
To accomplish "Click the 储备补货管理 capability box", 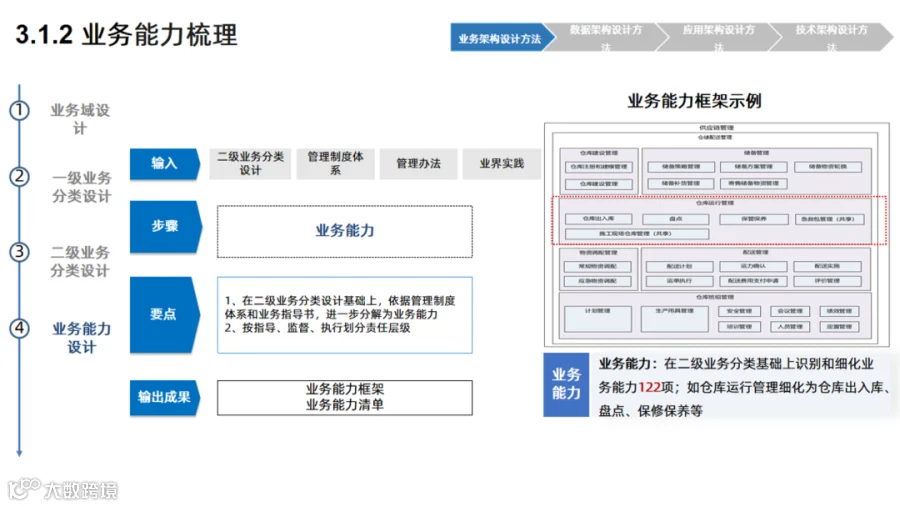I will (x=681, y=184).
